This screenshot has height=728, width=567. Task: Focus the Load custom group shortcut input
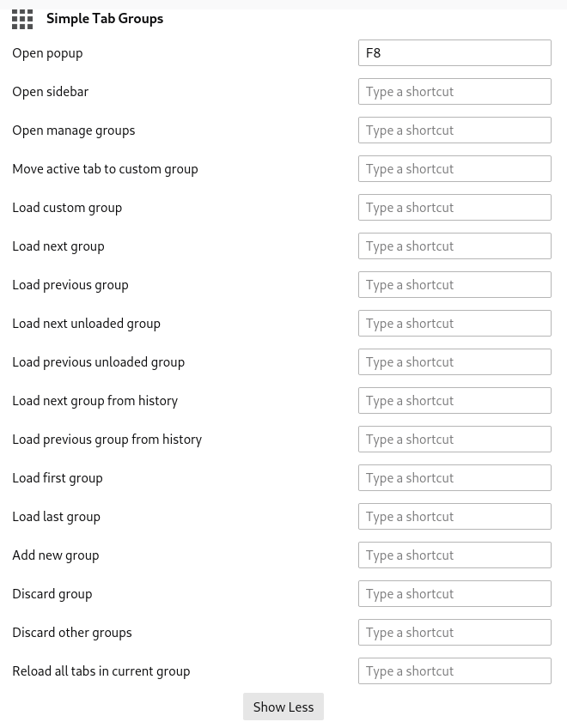[454, 207]
